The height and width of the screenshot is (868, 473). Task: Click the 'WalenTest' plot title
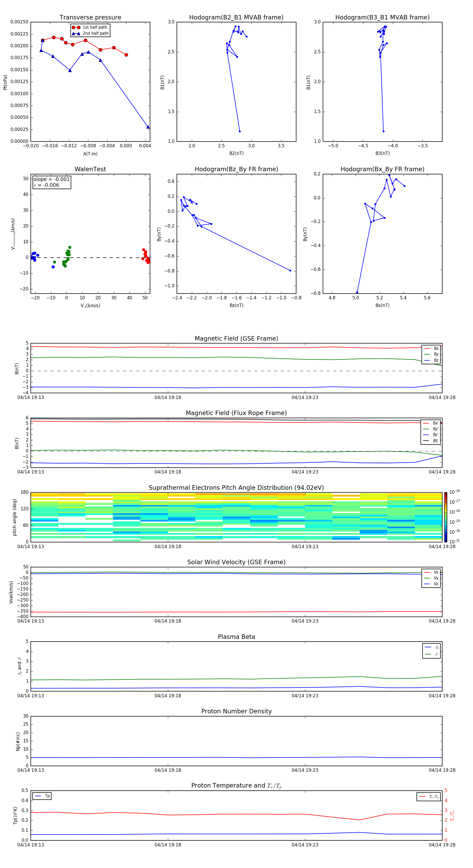click(x=90, y=169)
